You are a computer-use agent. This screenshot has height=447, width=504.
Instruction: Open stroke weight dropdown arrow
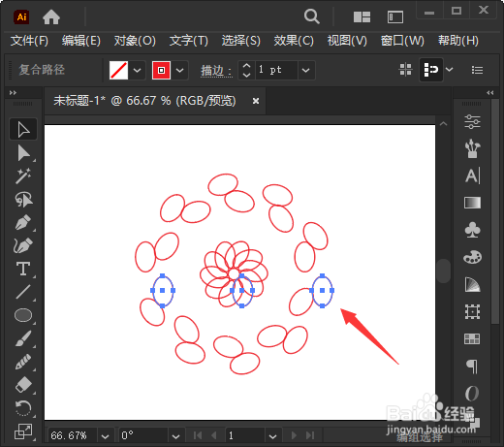tap(306, 70)
